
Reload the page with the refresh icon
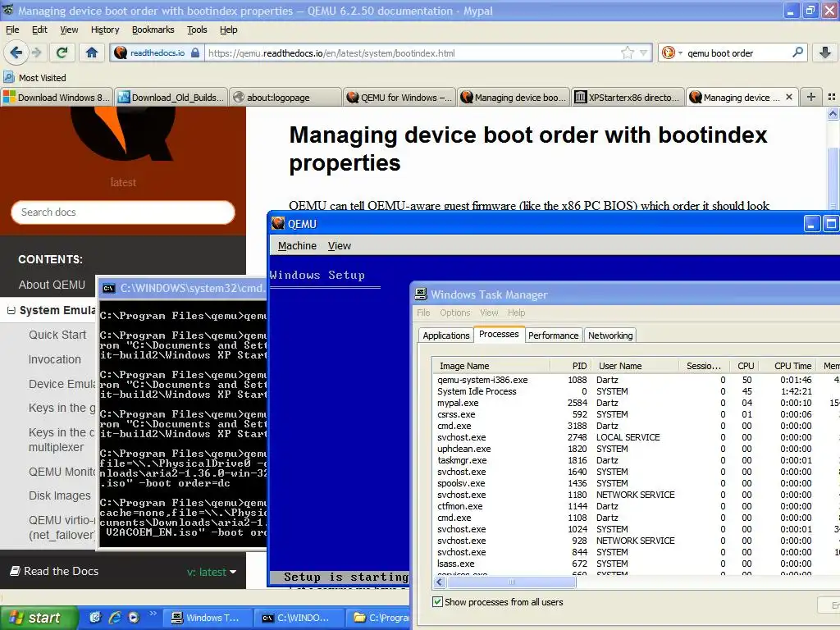[62, 52]
